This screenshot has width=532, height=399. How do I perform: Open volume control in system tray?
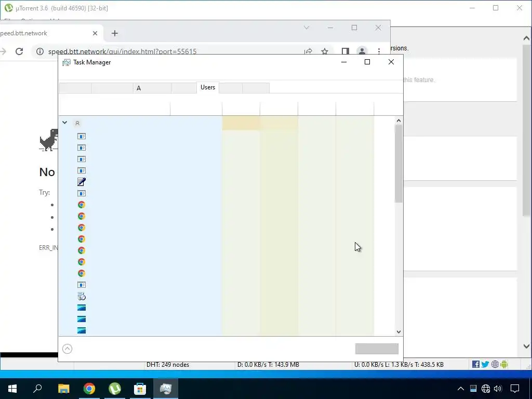(x=498, y=389)
